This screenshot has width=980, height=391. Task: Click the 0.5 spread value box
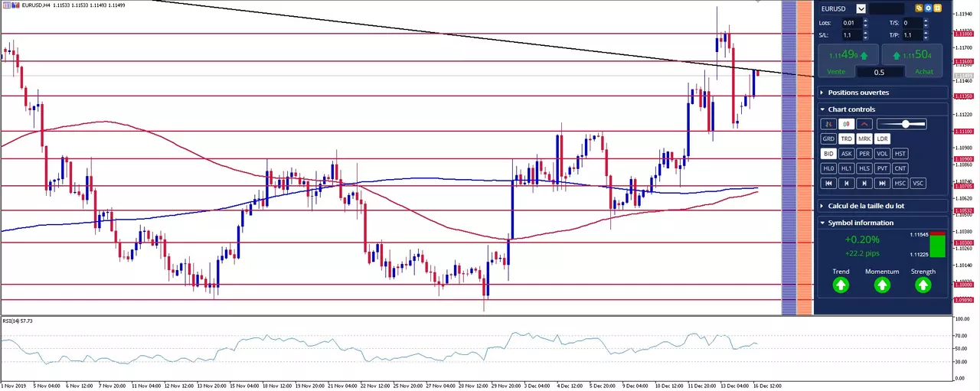coord(880,72)
